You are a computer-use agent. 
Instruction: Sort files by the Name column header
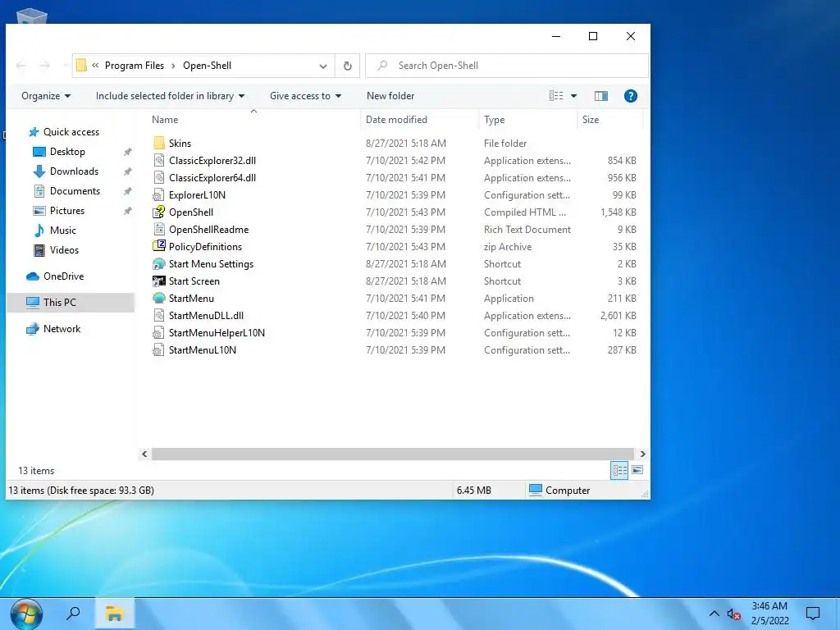(x=165, y=120)
